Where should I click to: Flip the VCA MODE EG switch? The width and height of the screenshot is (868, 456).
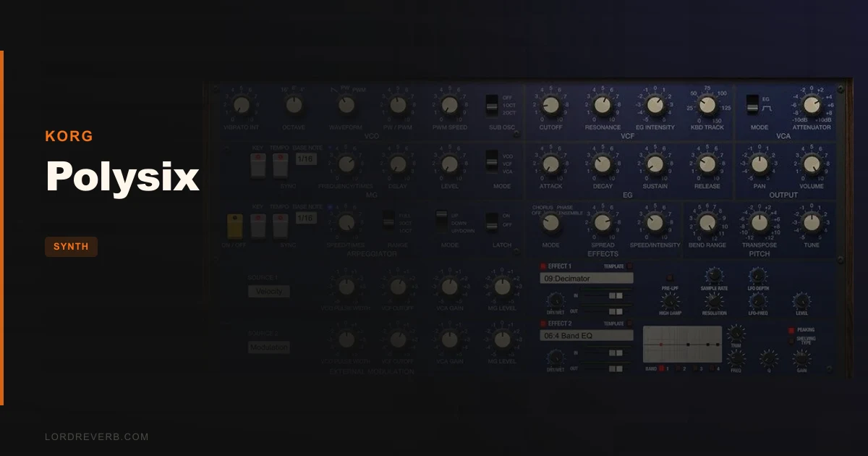[x=752, y=106]
